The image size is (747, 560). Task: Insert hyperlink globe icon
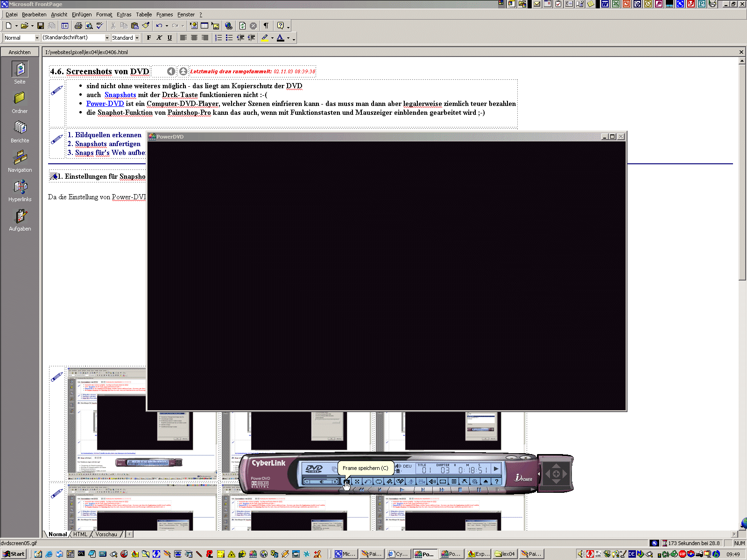[x=229, y=26]
